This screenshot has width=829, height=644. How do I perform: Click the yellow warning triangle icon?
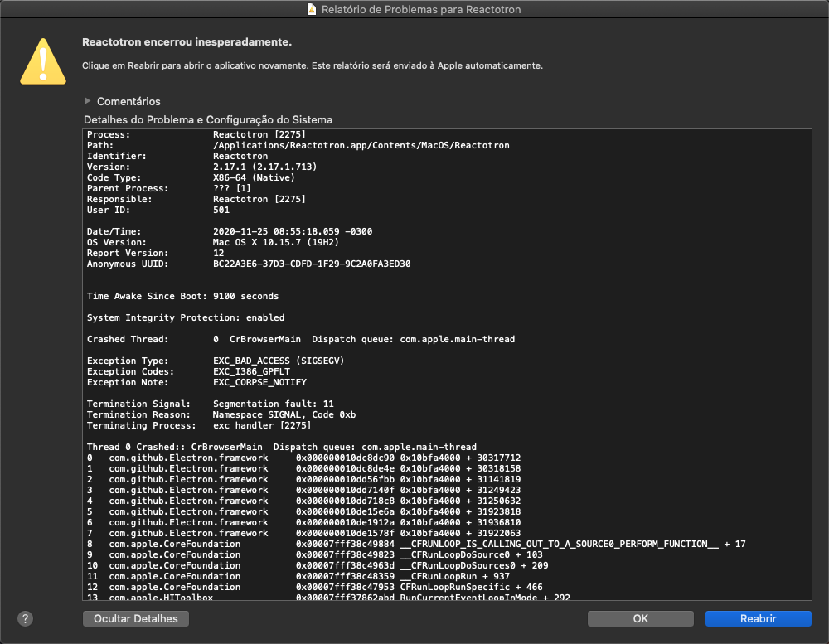(43, 61)
